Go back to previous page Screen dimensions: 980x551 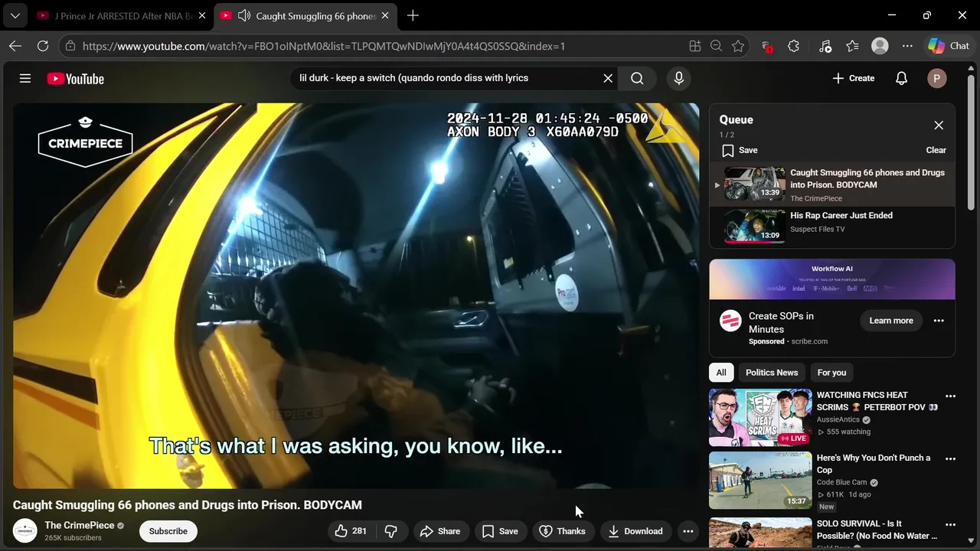pyautogui.click(x=15, y=46)
